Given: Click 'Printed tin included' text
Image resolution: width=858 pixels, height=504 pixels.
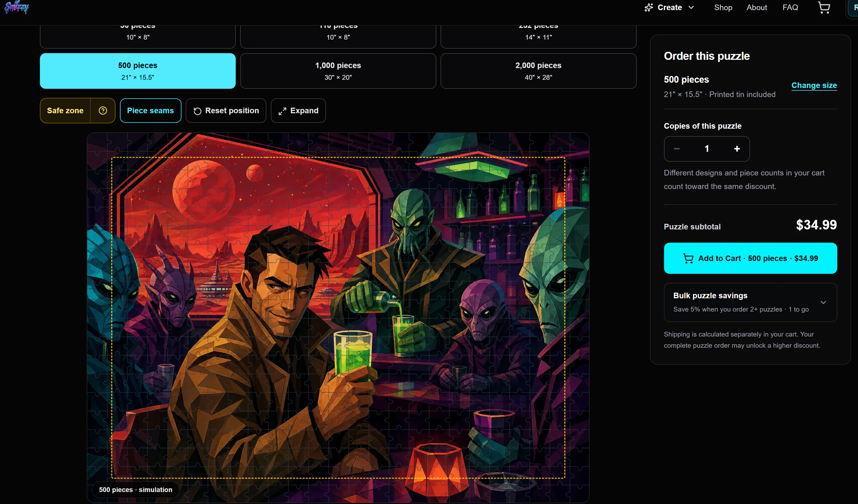Looking at the screenshot, I should 742,94.
